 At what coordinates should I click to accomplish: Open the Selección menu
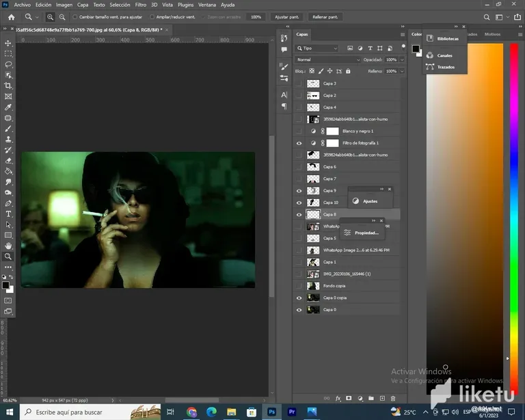click(120, 5)
